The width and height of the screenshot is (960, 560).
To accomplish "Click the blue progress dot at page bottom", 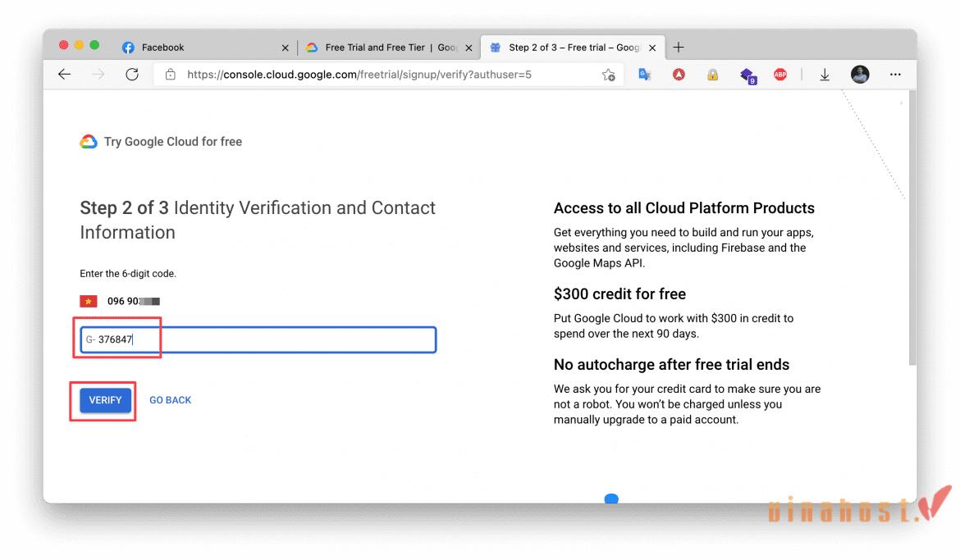I will point(611,499).
